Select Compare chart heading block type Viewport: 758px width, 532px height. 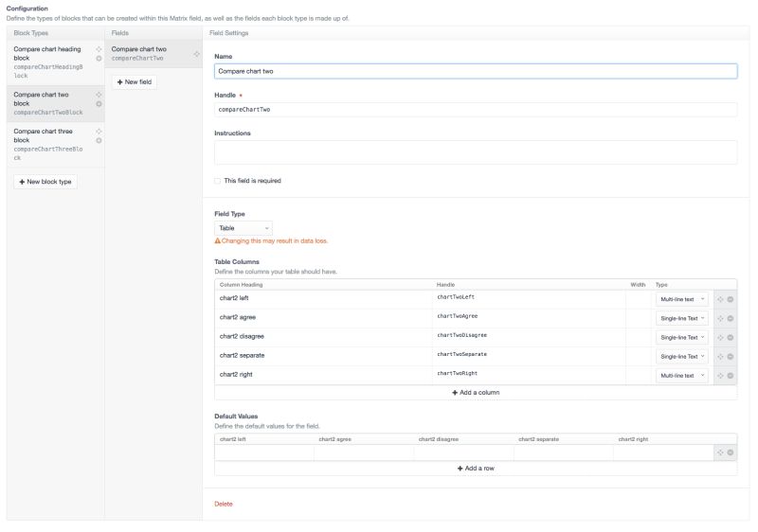tap(55, 62)
